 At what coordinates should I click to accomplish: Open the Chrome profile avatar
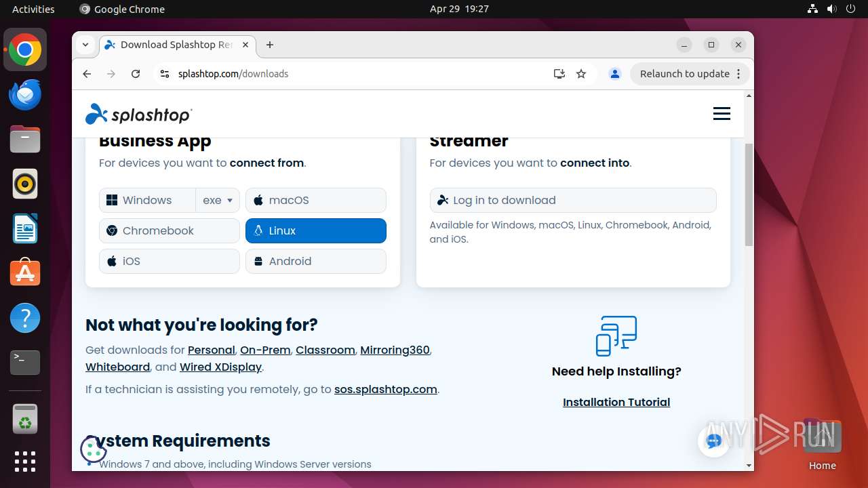[615, 74]
